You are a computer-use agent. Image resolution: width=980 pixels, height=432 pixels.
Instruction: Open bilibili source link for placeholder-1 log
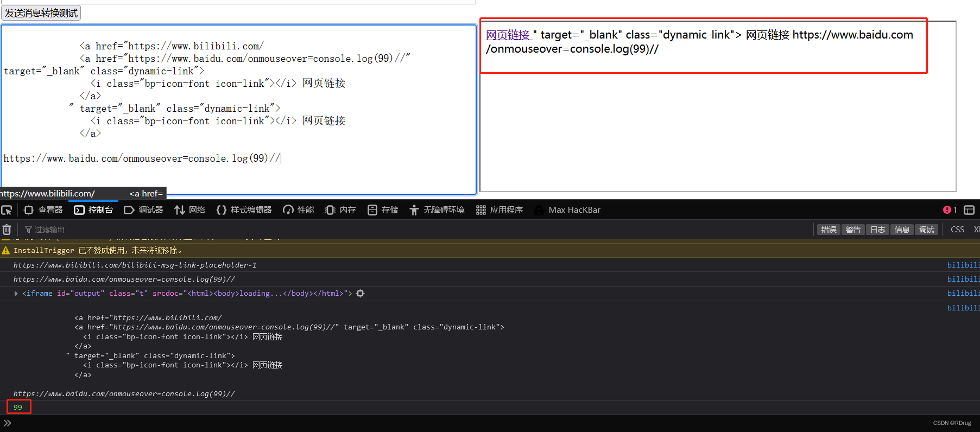coord(963,265)
